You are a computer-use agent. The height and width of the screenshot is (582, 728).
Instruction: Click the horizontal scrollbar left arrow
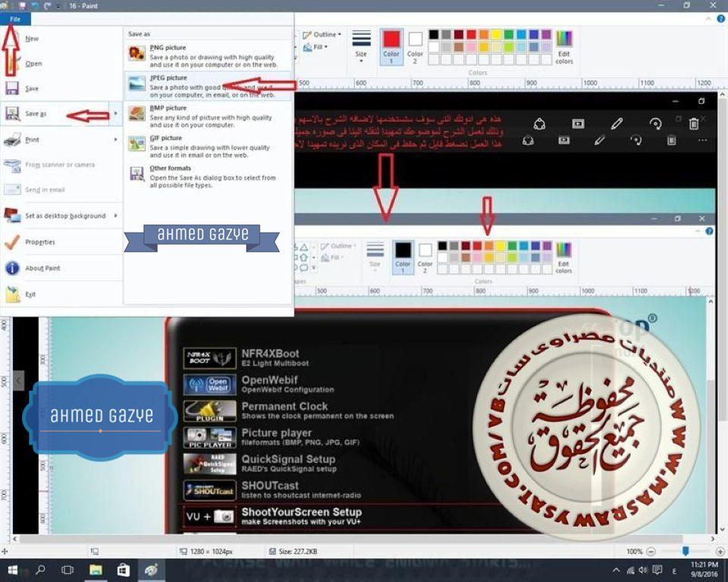15,539
